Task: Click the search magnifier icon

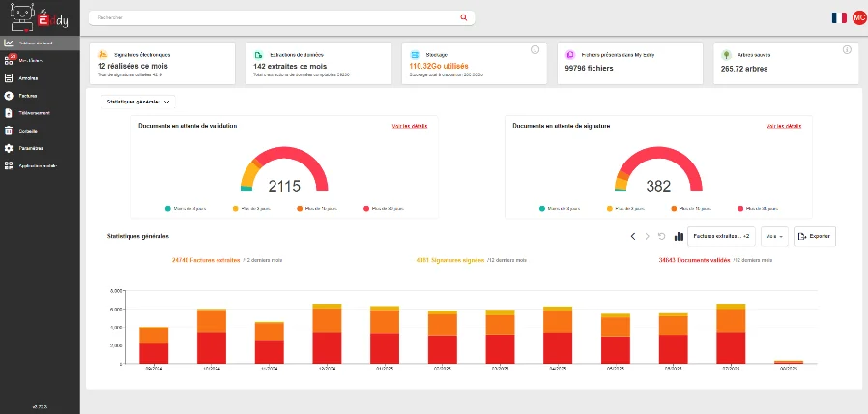Action: (x=464, y=17)
